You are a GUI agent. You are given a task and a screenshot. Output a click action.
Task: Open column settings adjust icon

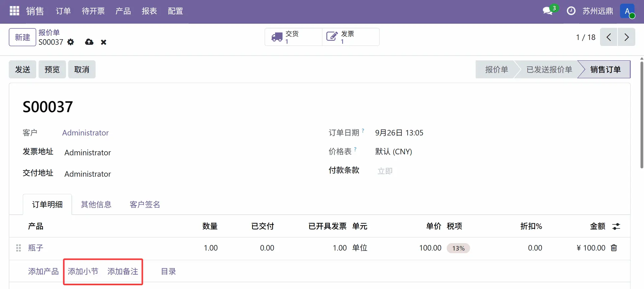point(616,226)
